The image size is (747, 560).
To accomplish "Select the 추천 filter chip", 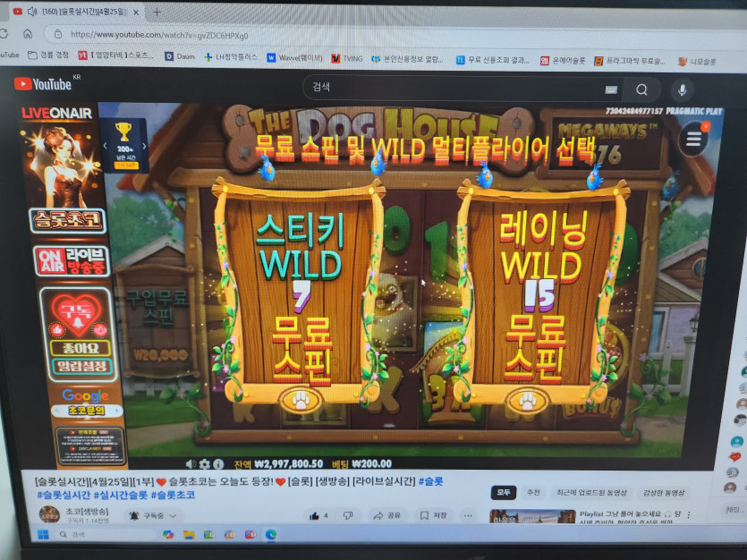I will pos(532,492).
